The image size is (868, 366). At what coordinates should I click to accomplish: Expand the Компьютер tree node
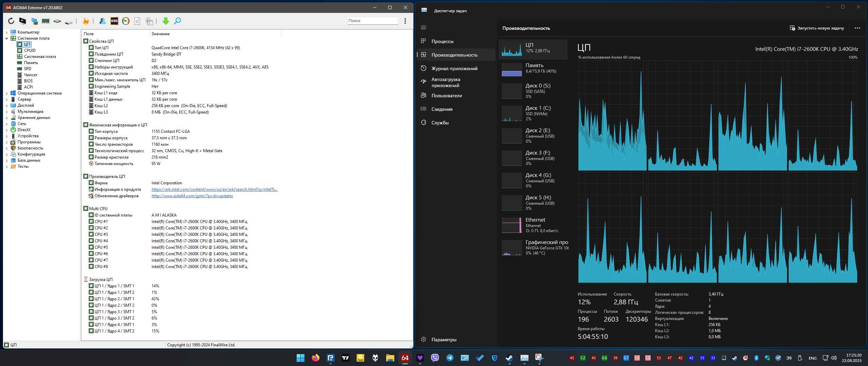click(x=6, y=32)
